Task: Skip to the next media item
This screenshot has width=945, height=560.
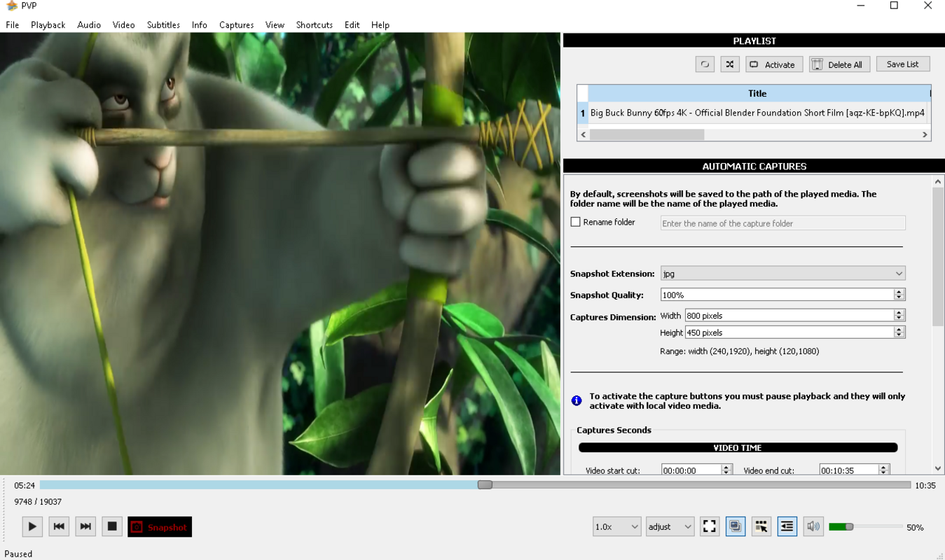Action: (x=85, y=526)
